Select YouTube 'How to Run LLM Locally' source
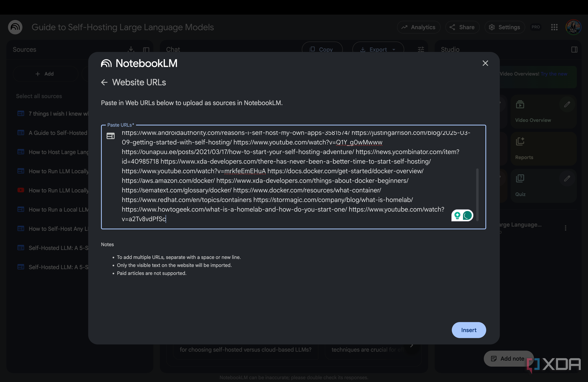This screenshot has width=588, height=382. [53, 190]
